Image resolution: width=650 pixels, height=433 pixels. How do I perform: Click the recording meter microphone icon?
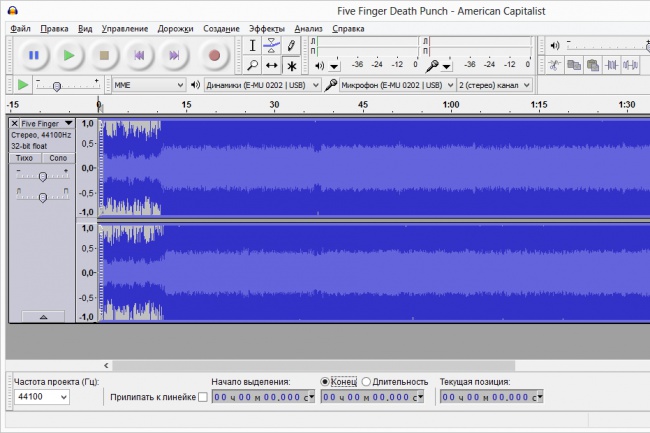pos(432,65)
